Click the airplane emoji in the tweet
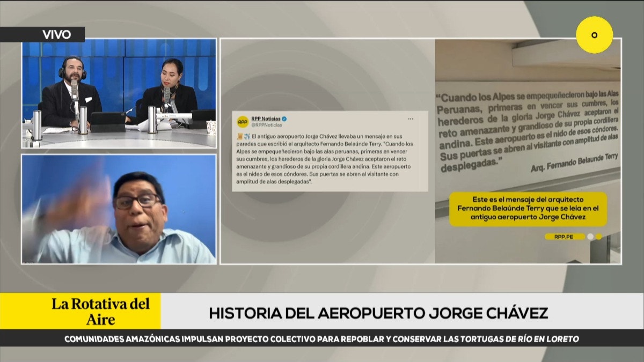The height and width of the screenshot is (362, 644). click(x=247, y=136)
